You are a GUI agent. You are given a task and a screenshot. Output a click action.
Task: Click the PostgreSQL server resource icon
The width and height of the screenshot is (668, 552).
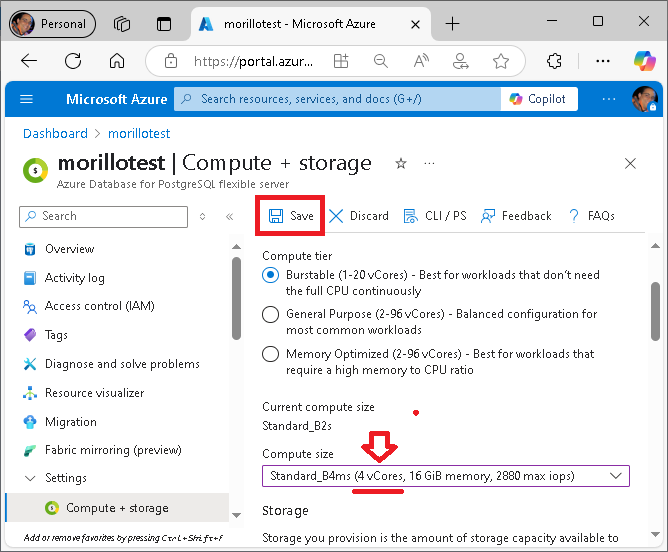[35, 170]
